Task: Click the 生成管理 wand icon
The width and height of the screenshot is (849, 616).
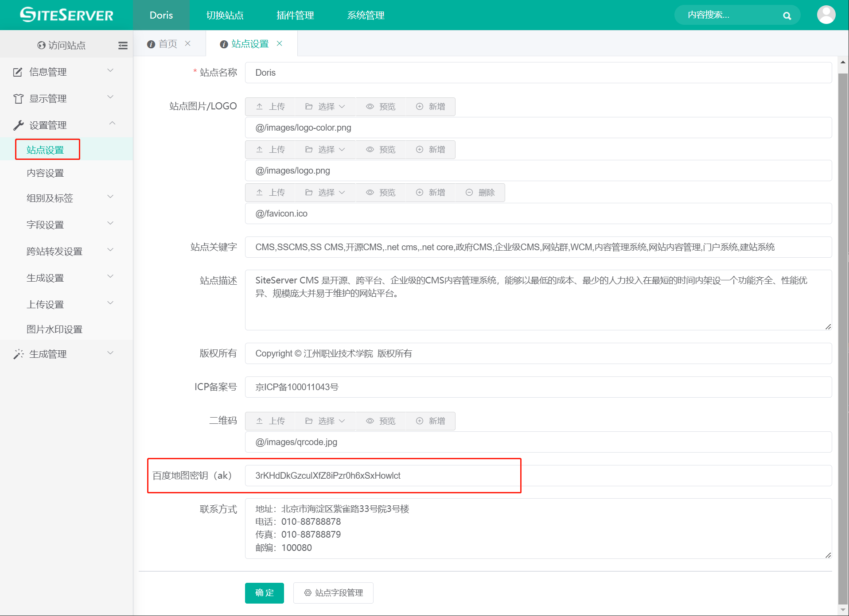Action: tap(18, 353)
